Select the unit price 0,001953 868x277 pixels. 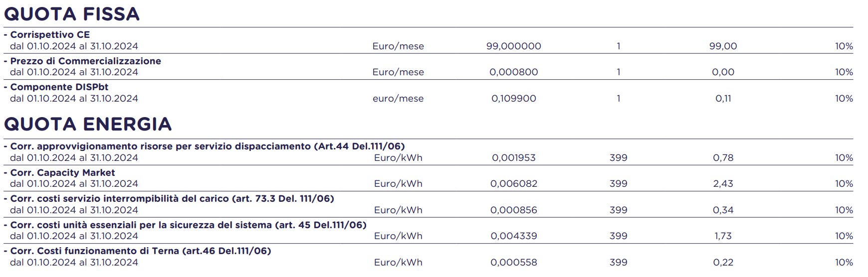[513, 158]
